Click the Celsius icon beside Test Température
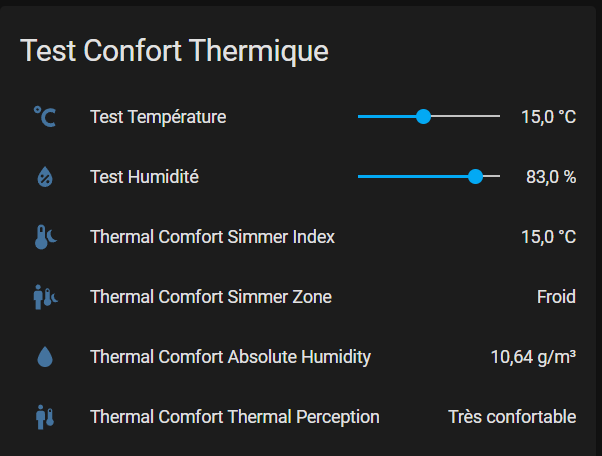Viewport: 602px width, 456px height. (x=45, y=117)
